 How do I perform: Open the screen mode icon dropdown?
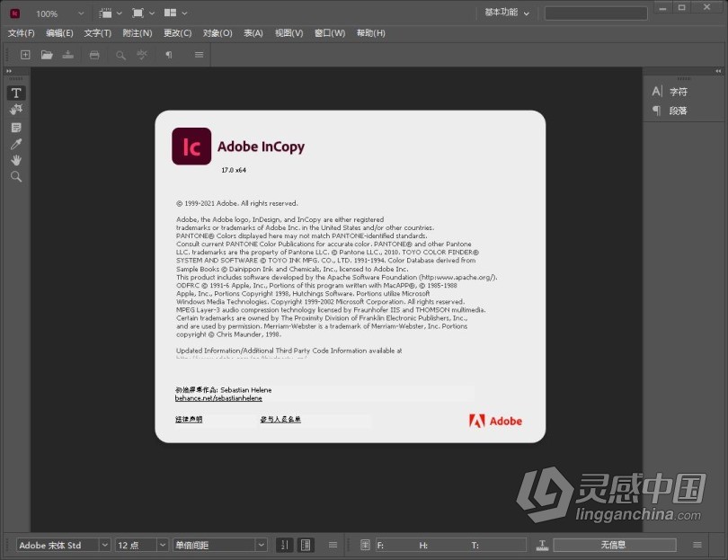(143, 13)
